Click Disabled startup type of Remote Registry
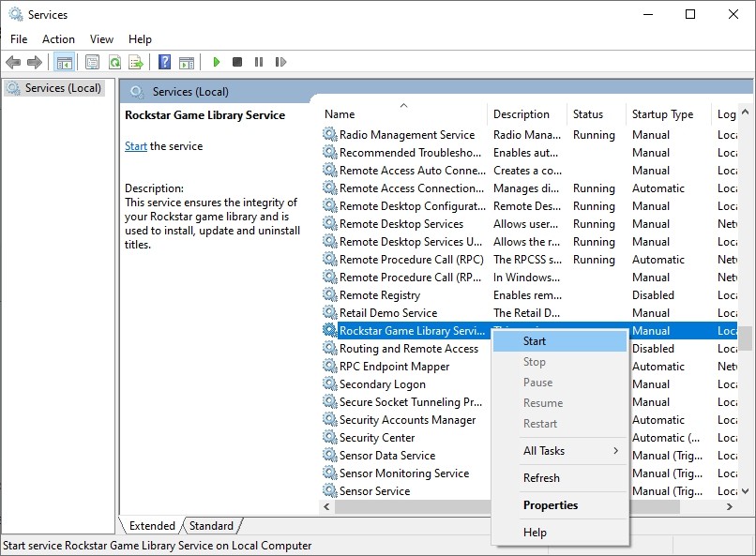This screenshot has height=556, width=756. point(653,294)
